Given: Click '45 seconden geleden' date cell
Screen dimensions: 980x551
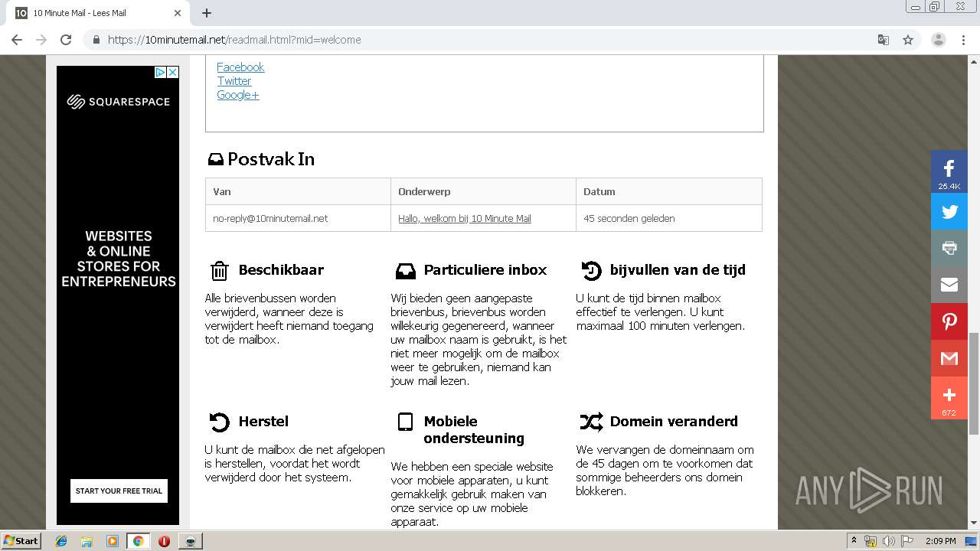Looking at the screenshot, I should [629, 218].
